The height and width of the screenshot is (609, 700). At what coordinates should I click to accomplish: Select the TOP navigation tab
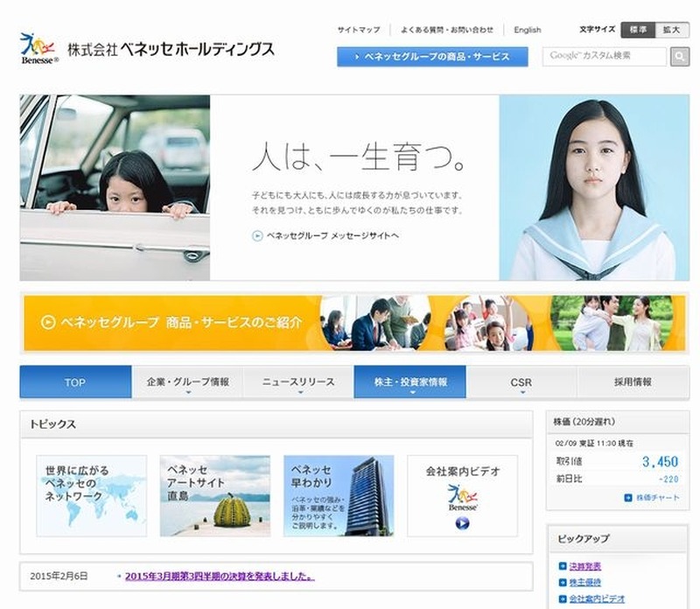(x=75, y=382)
